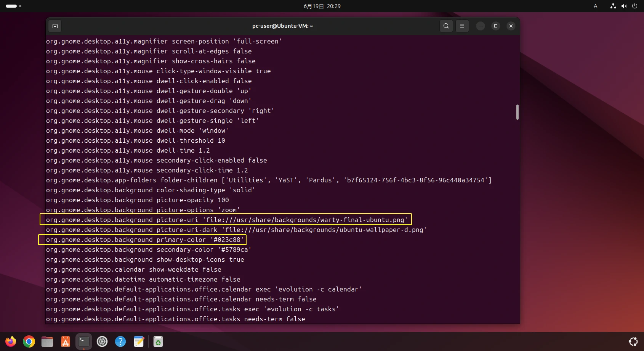Click the primary-color '#023c88' line
The height and width of the screenshot is (351, 644).
pyautogui.click(x=145, y=240)
